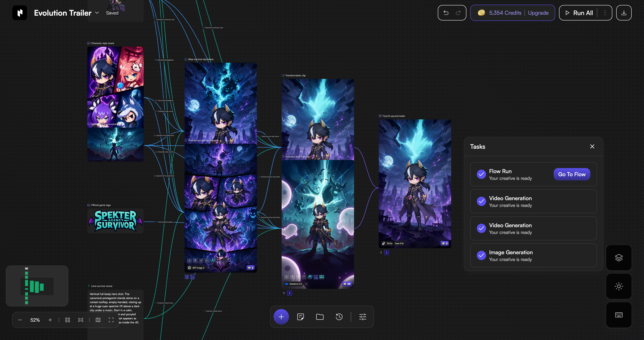Open Seedance 2.5 model selector

[x=293, y=284]
